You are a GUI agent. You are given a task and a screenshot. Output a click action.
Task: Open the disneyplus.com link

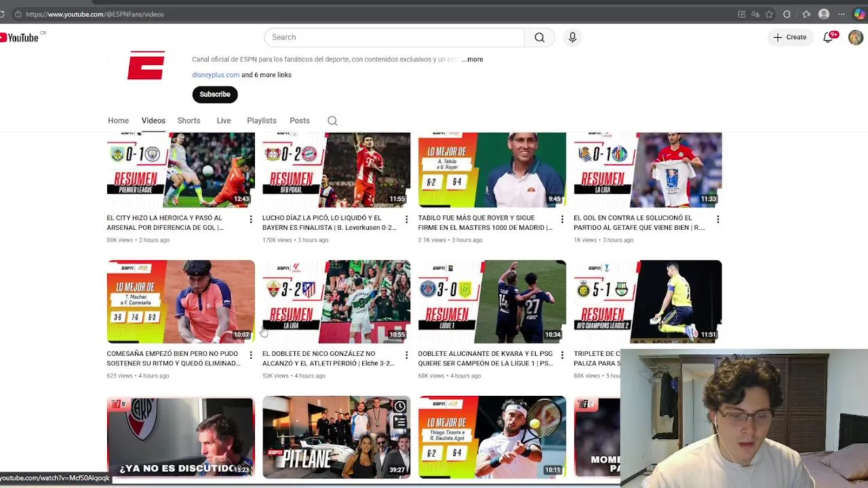click(216, 75)
